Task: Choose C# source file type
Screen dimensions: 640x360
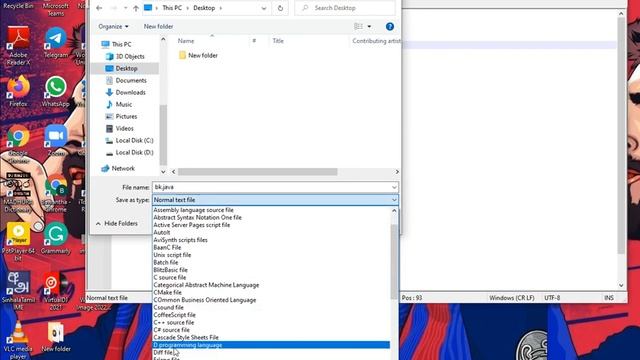Action: pyautogui.click(x=171, y=330)
